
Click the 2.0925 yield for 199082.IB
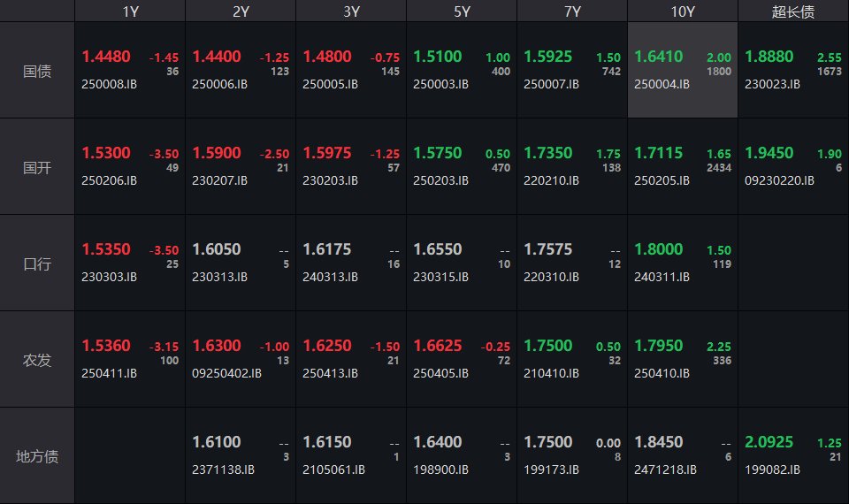pos(769,441)
